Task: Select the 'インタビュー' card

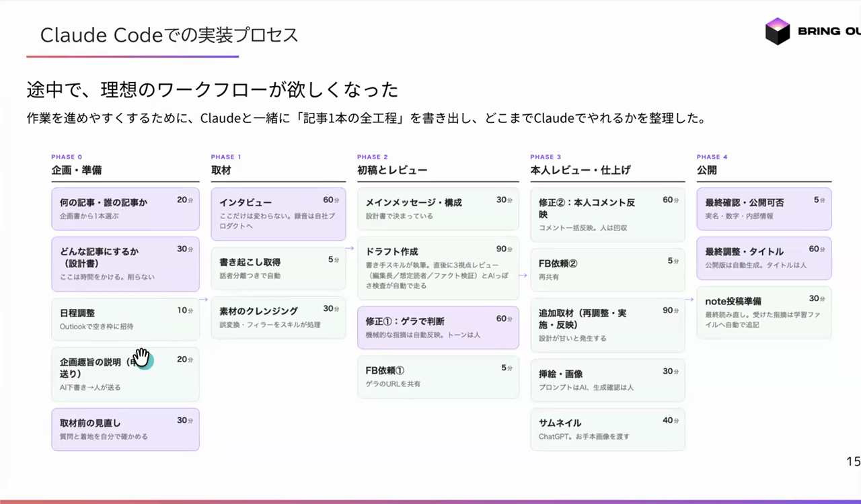Action: pos(278,214)
